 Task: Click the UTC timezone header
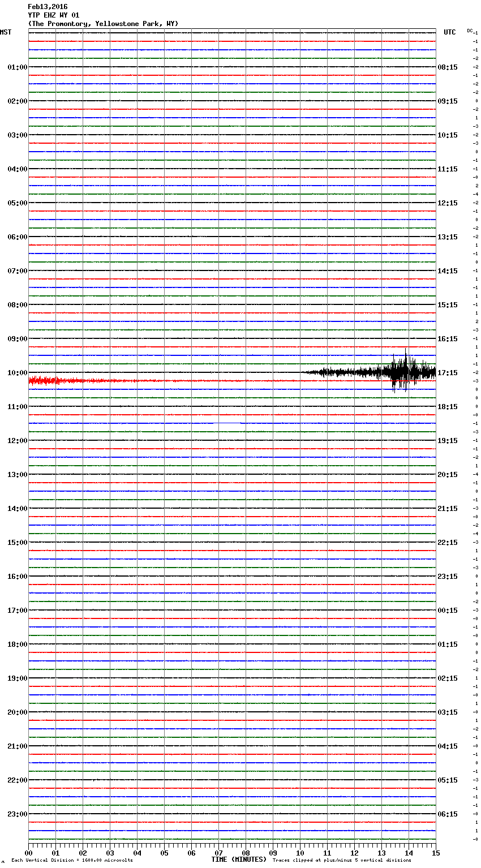(x=450, y=32)
